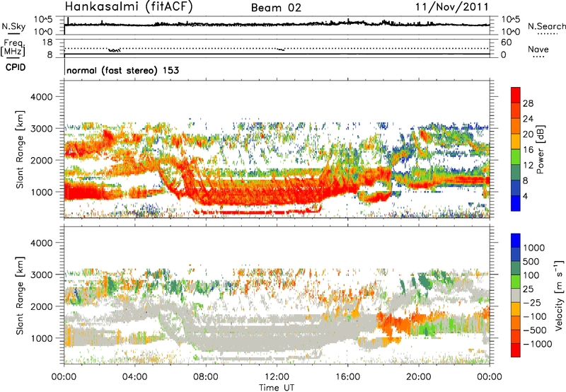Click the '28' tick on the Power colorbar
Image resolution: width=566 pixels, height=392 pixels.
(x=528, y=103)
